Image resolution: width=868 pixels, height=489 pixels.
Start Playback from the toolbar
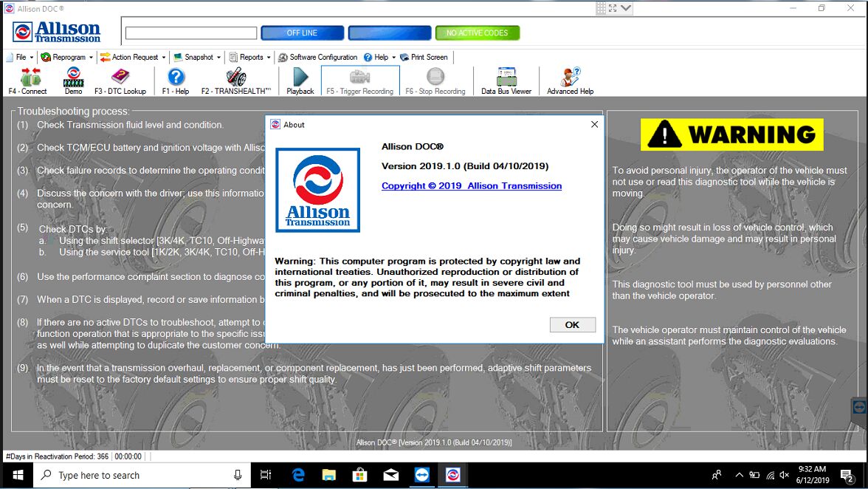click(300, 81)
